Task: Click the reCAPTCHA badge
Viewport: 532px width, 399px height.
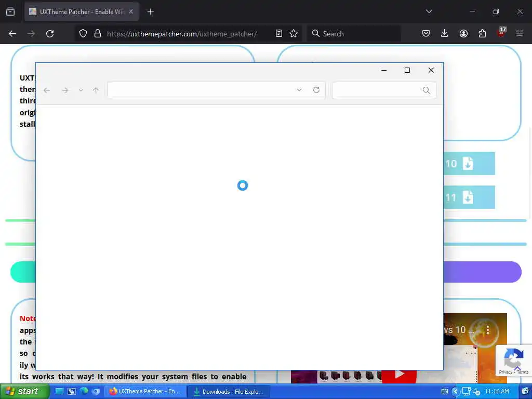Action: pos(514,361)
